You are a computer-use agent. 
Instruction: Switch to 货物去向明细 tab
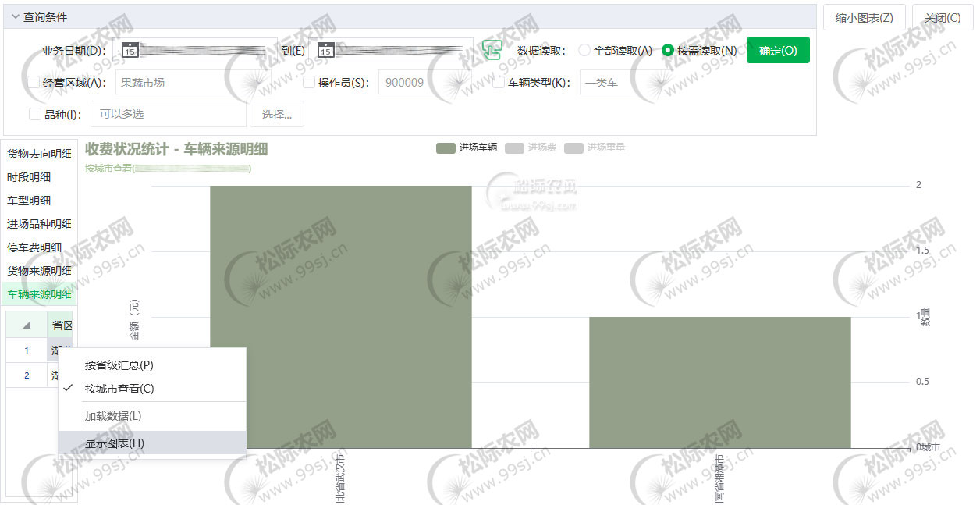(40, 154)
